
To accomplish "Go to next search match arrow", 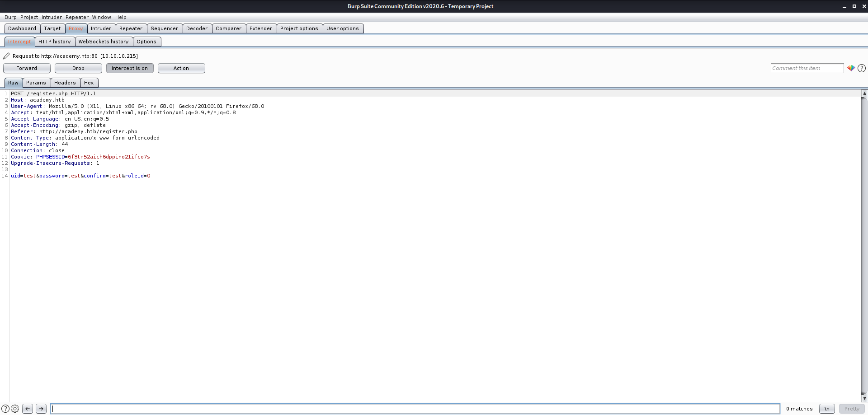I will (41, 409).
